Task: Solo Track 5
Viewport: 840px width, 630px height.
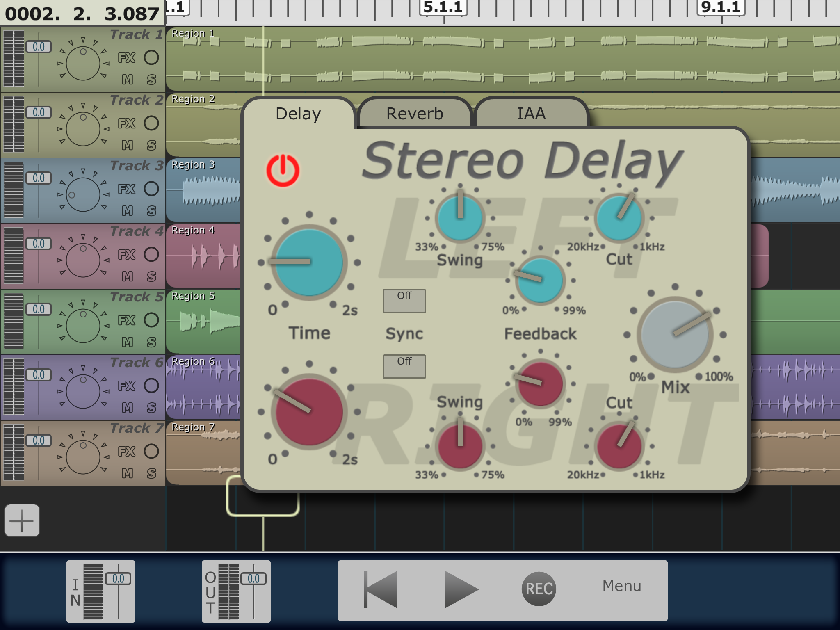Action: pos(151,342)
